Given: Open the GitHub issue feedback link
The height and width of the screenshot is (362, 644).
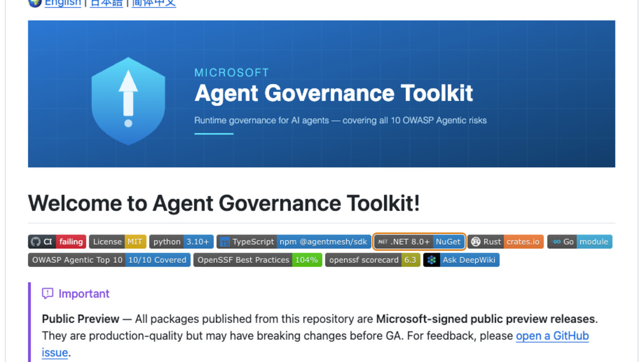Looking at the screenshot, I should (x=552, y=336).
